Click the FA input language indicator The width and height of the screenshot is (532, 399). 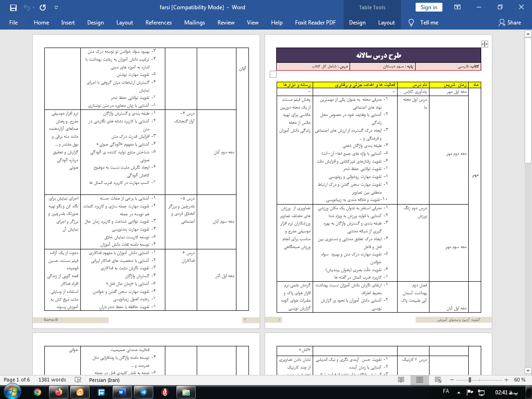click(x=446, y=392)
